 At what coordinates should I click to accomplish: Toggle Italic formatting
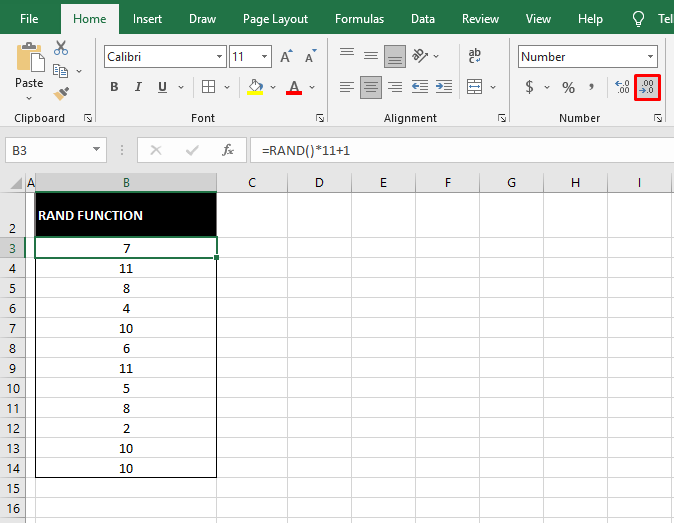(138, 87)
